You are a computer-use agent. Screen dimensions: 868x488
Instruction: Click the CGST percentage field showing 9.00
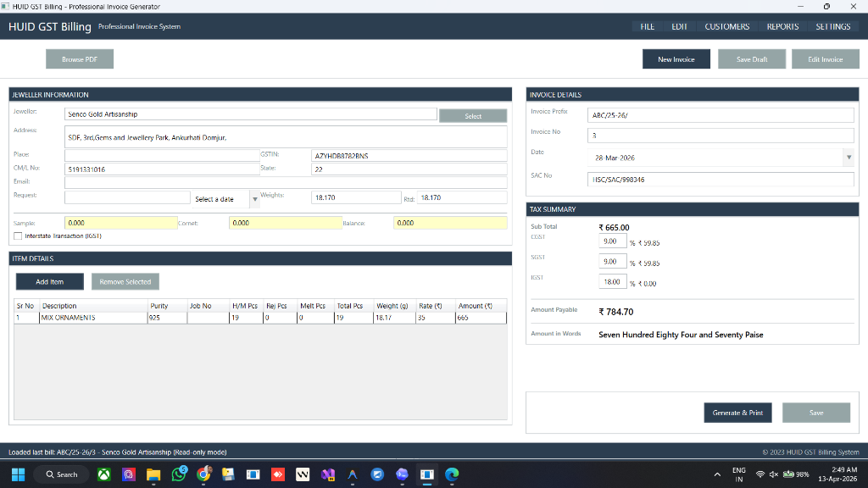pos(612,241)
